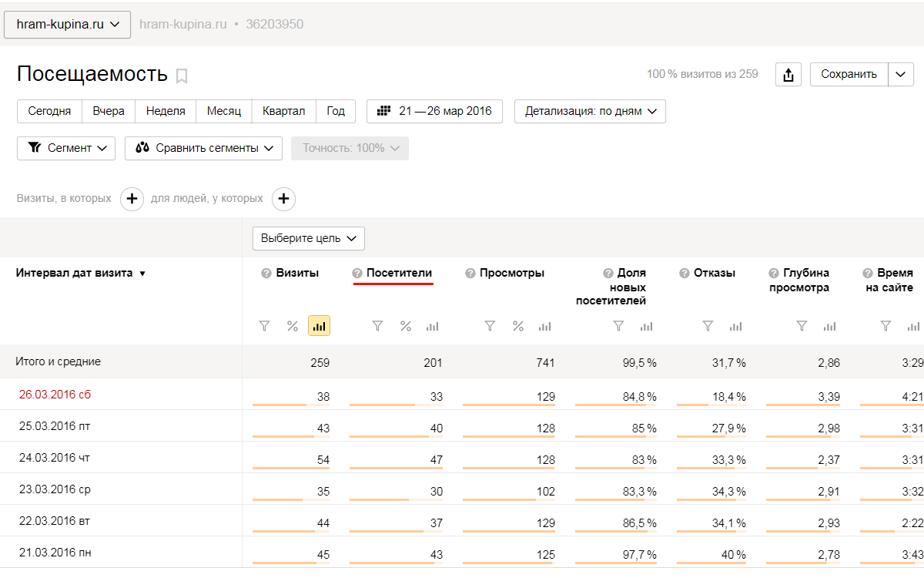The width and height of the screenshot is (924, 578).
Task: Add a people condition with the plus button
Action: pyautogui.click(x=283, y=199)
